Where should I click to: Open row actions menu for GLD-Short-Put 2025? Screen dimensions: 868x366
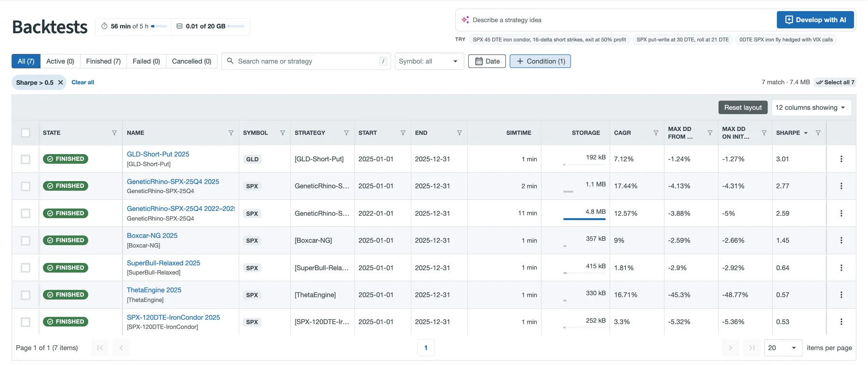[841, 159]
